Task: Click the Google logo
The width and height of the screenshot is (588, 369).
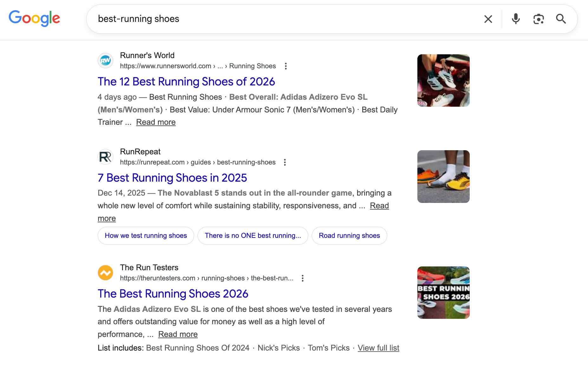Action: click(34, 18)
